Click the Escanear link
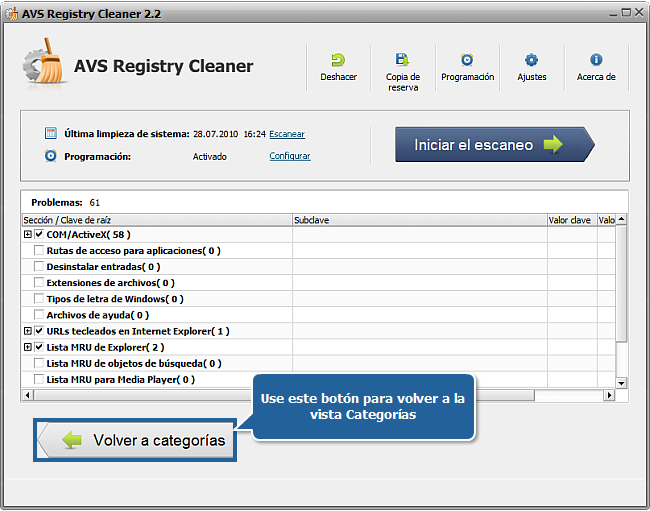This screenshot has width=650, height=511. [287, 134]
